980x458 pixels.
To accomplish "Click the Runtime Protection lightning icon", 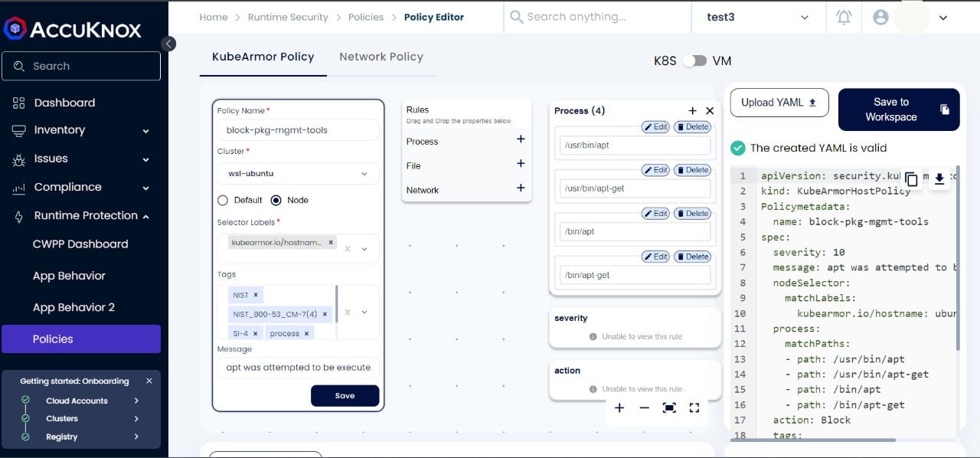I will (19, 216).
